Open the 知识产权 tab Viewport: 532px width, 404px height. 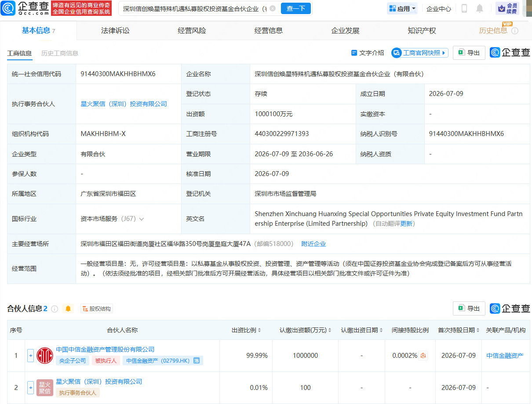pos(422,30)
